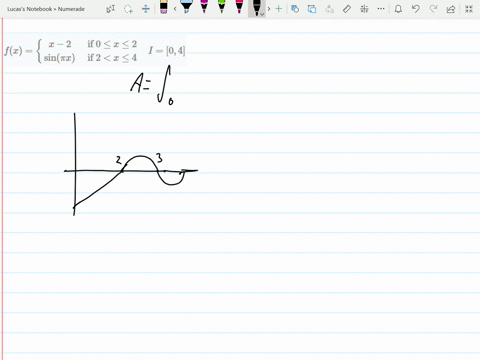The width and height of the screenshot is (480, 360).
Task: Show next pens with right chevron
Action: (269, 9)
